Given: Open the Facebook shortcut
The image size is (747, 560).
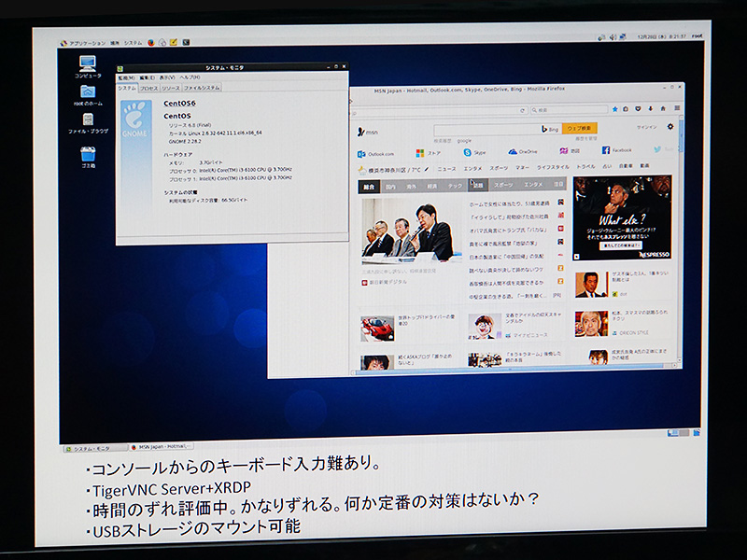Looking at the screenshot, I should pos(616,150).
